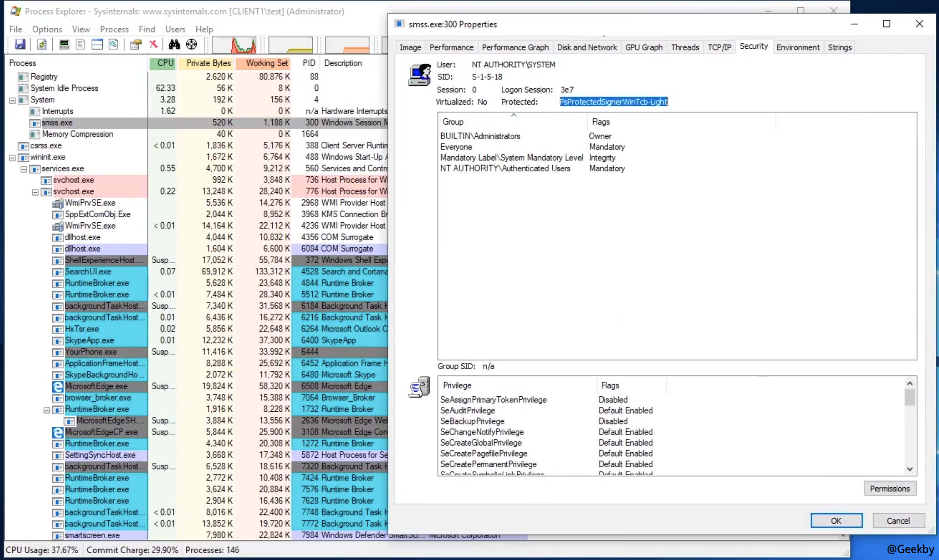Click the Kill Process red X icon
Viewport: 939px width, 560px height.
point(154,44)
